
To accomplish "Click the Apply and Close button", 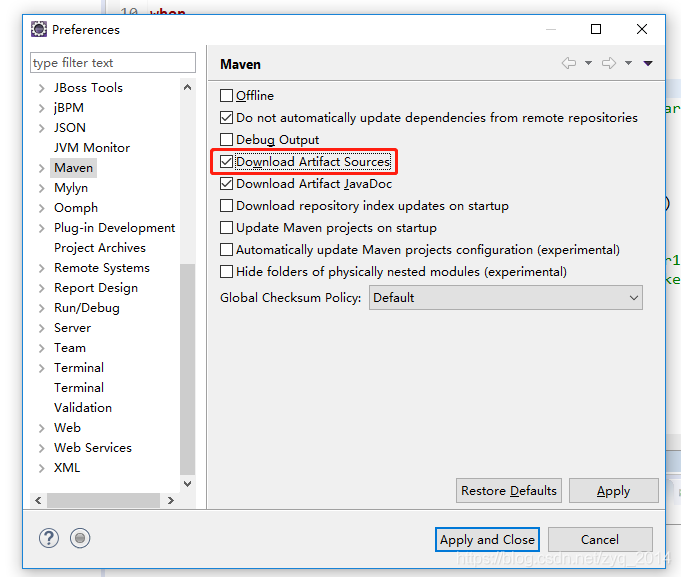I will point(487,540).
